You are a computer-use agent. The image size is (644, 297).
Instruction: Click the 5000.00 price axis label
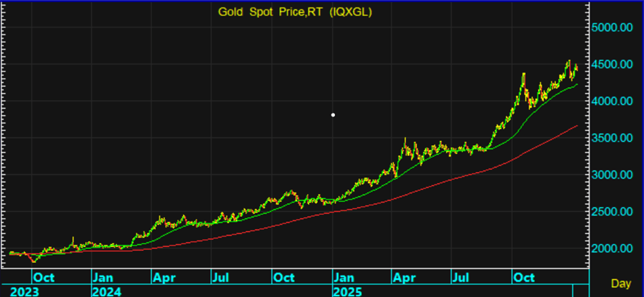616,28
